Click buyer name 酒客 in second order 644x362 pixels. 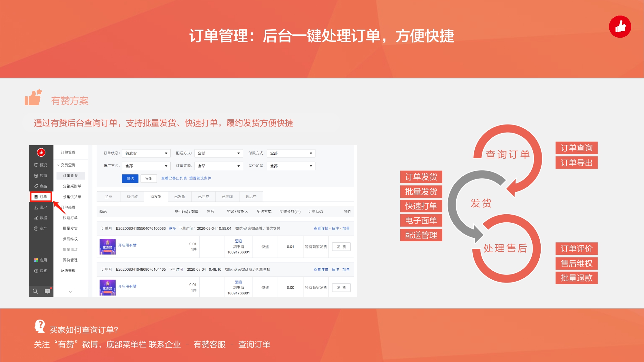click(x=239, y=282)
